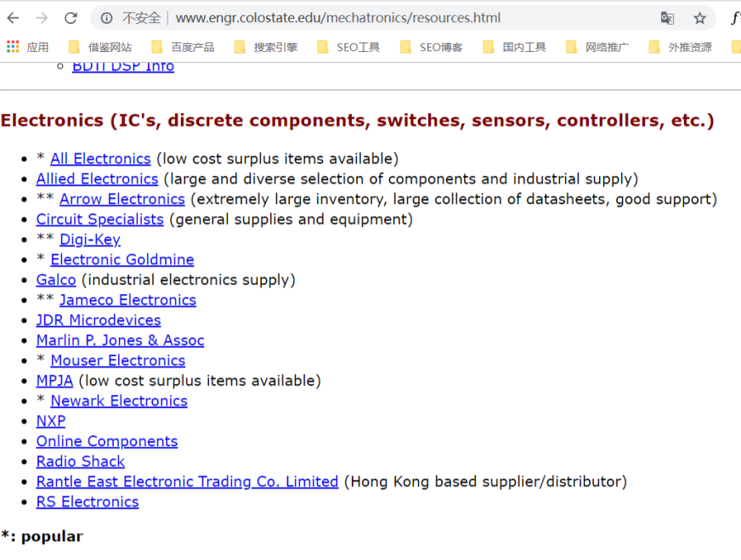Screen dimensions: 741x560
Task: Open the Radio Shack link
Action: [x=81, y=461]
